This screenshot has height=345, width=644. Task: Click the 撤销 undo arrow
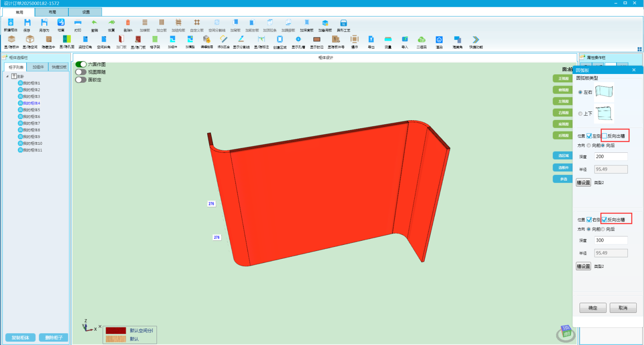tap(94, 23)
